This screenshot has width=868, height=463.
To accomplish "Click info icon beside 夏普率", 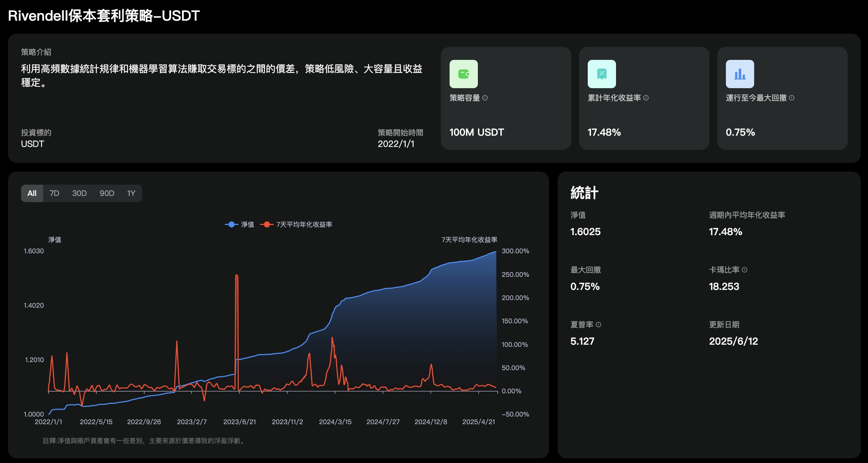I will 599,325.
